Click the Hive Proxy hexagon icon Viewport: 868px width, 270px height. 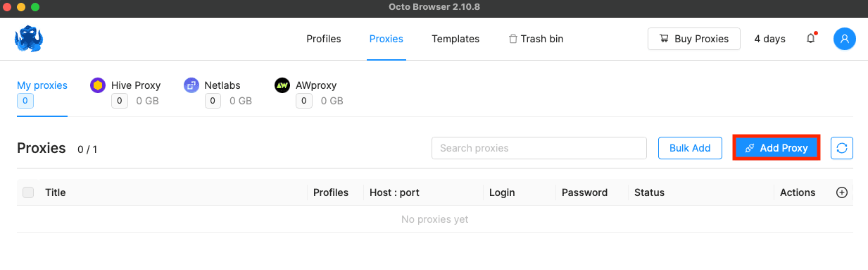pyautogui.click(x=98, y=85)
